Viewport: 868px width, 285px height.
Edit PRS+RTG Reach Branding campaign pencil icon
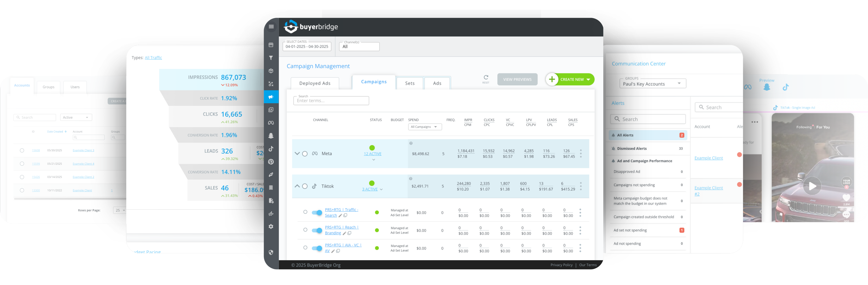(x=344, y=233)
